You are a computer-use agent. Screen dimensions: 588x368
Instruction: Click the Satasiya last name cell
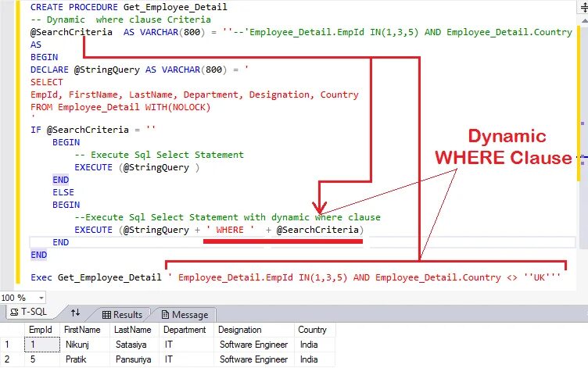[134, 345]
